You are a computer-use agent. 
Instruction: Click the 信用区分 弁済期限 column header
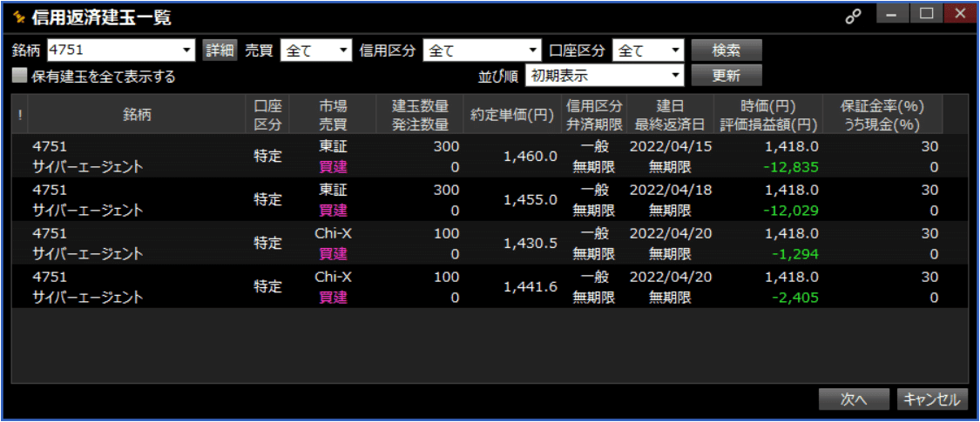(594, 115)
